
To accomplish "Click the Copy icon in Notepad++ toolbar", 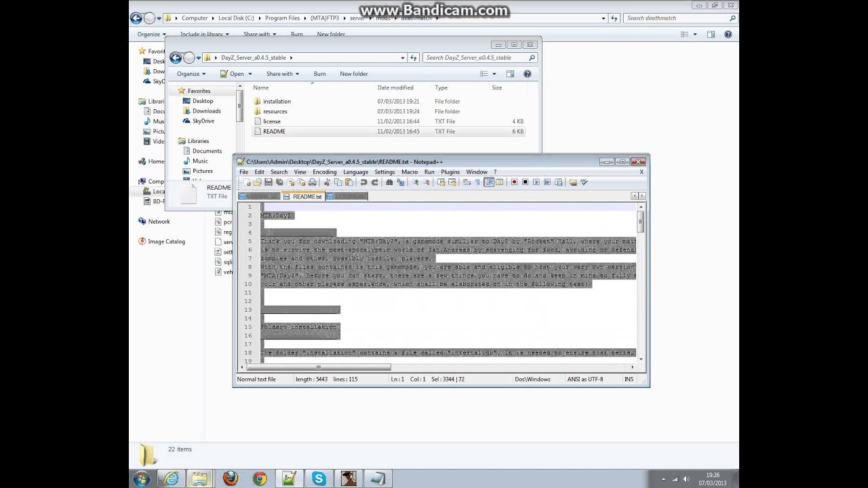I will tap(338, 182).
